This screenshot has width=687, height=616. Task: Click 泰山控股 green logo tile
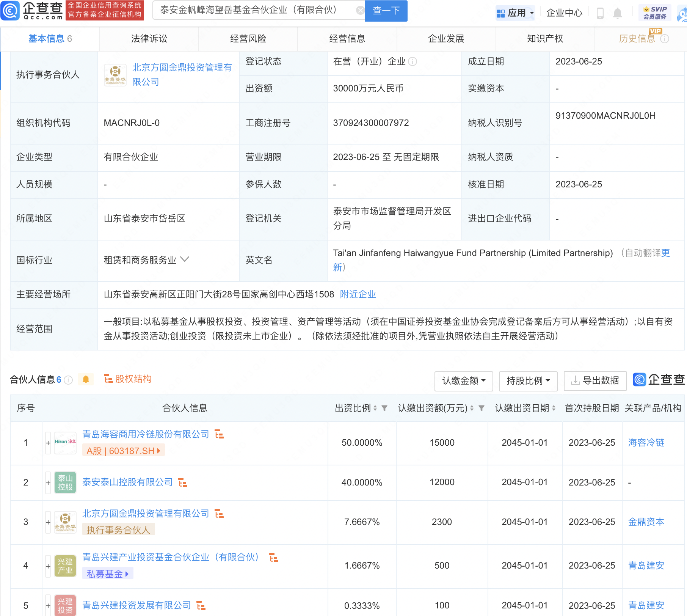pos(65,482)
